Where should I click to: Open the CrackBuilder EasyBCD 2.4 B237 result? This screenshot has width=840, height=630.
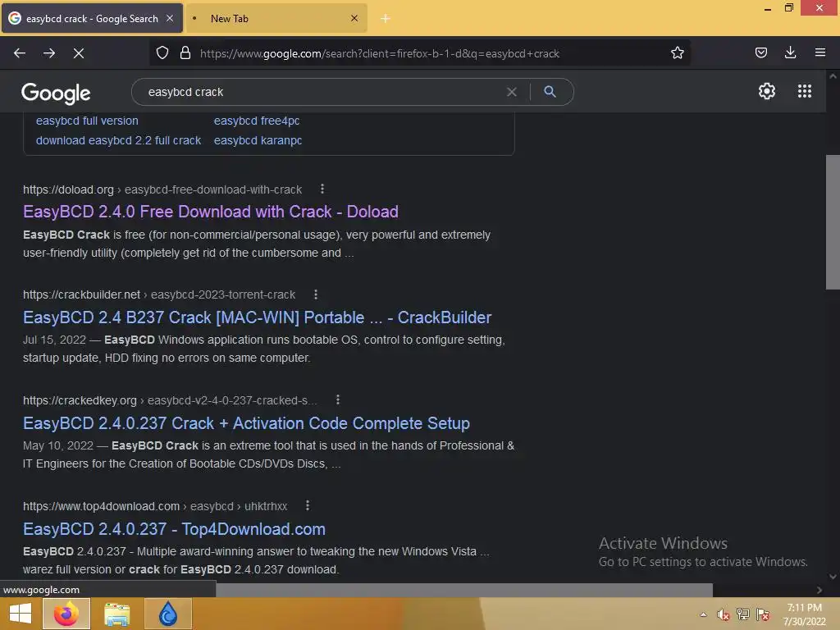pos(257,317)
